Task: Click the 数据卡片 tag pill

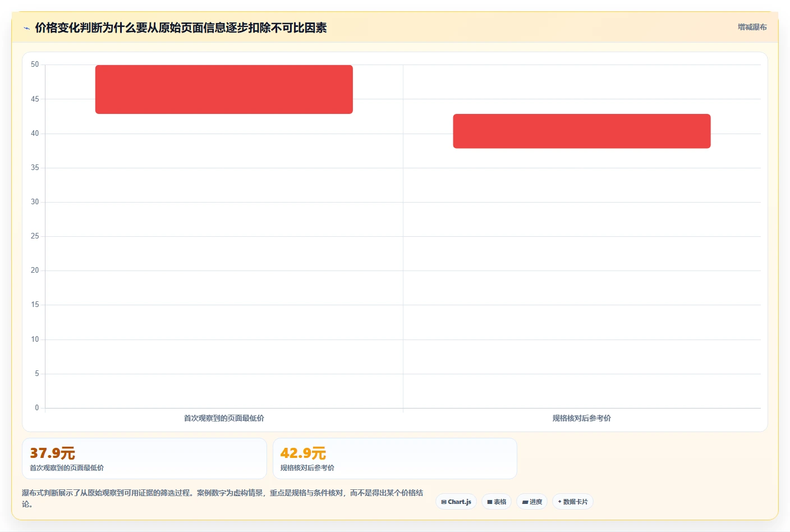Action: click(x=573, y=502)
